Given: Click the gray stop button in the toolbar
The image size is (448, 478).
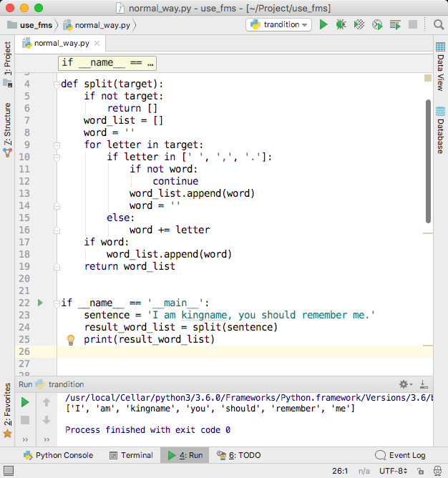Looking at the screenshot, I should (413, 24).
